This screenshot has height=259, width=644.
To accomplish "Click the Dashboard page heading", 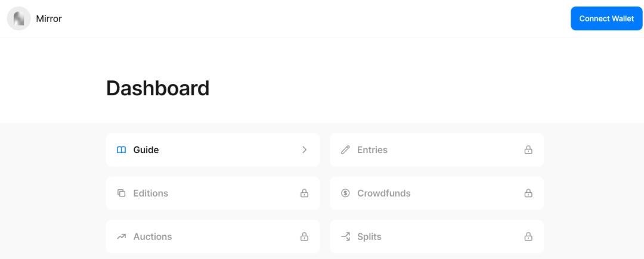I will click(157, 88).
